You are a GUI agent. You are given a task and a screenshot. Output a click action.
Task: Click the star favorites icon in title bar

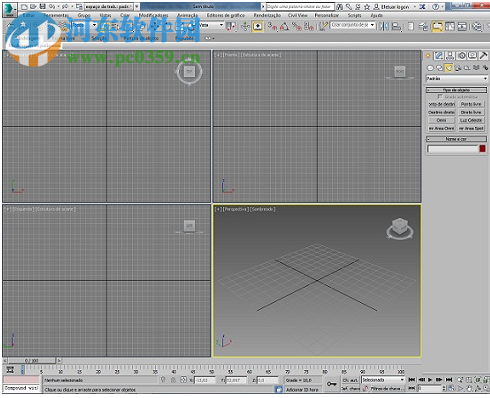pyautogui.click(x=367, y=7)
